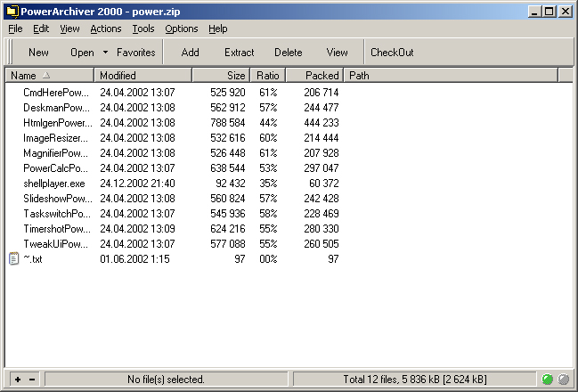Maximize the PowerArchiver window
Screen dimensions: 578x392
pos(549,12)
